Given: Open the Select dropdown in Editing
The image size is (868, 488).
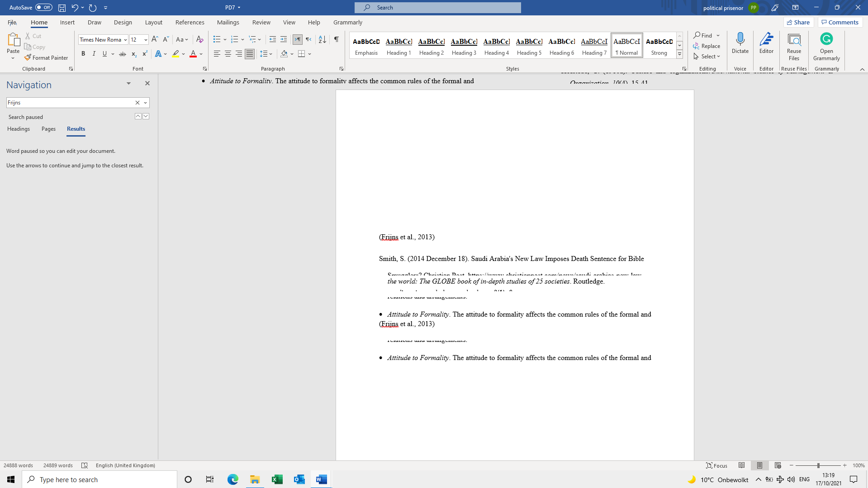Looking at the screenshot, I should (707, 57).
